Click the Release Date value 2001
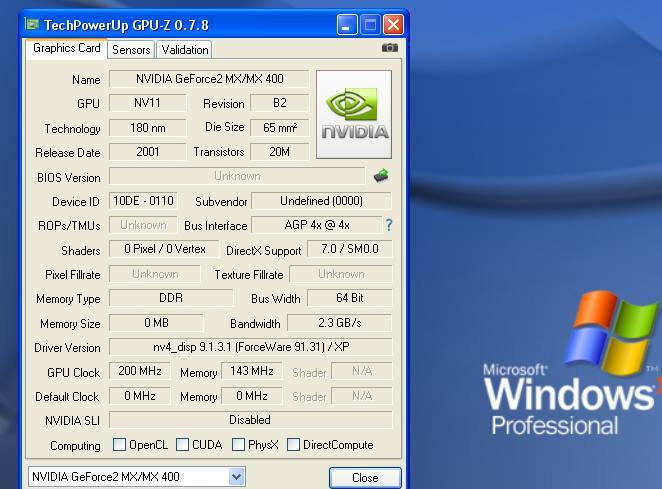This screenshot has height=489, width=662. click(147, 152)
